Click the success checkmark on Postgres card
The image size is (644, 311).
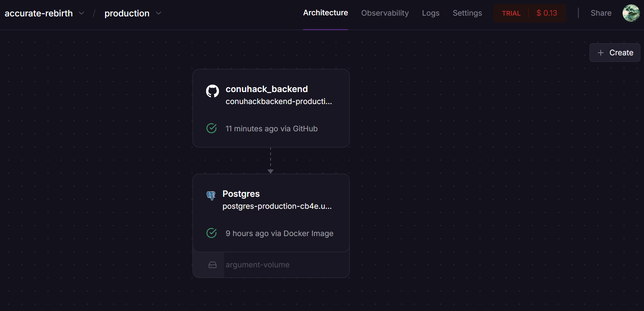pyautogui.click(x=212, y=233)
